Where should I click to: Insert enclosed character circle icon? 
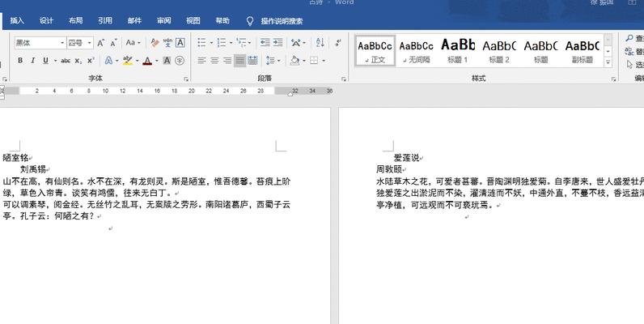coord(180,61)
